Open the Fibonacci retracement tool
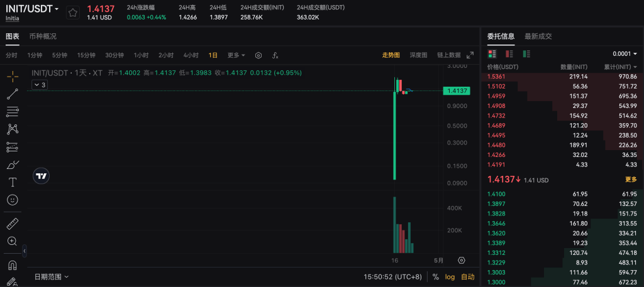This screenshot has width=644, height=287. click(x=13, y=112)
